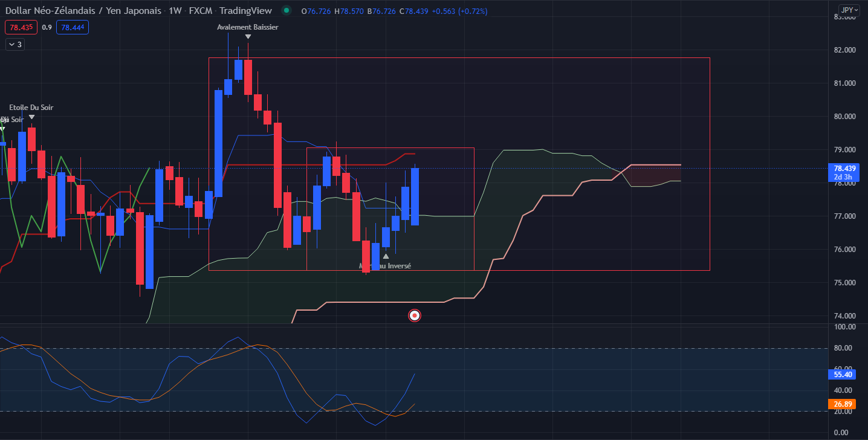Viewport: 868px width, 440px height.
Task: Click the orange stochastic value label 26.89
Action: point(842,404)
